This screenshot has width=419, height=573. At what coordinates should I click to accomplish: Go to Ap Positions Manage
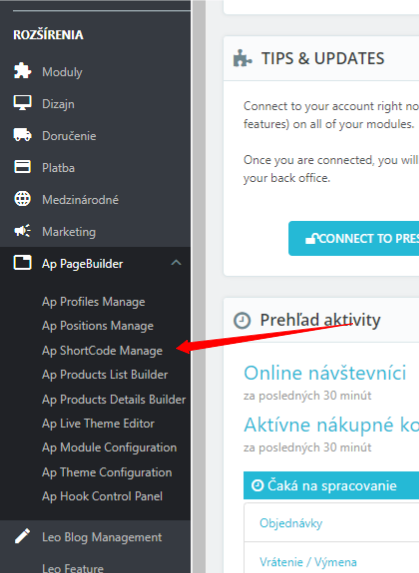coord(98,326)
